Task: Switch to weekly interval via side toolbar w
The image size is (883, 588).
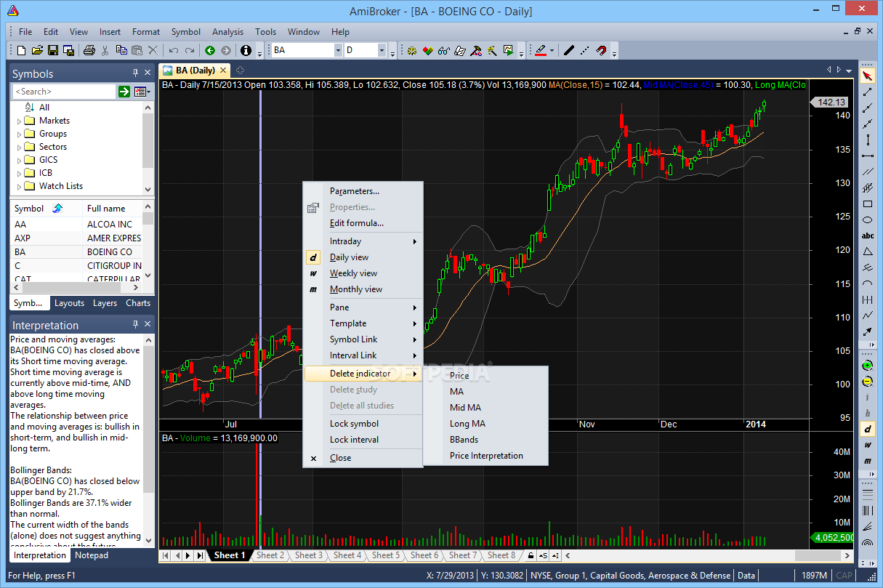Action: [867, 445]
